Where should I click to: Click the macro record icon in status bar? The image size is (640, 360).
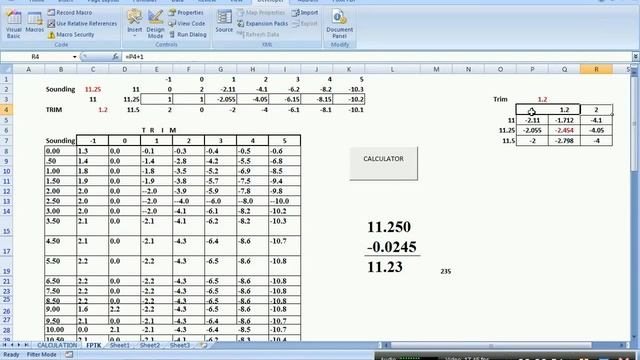coord(69,355)
